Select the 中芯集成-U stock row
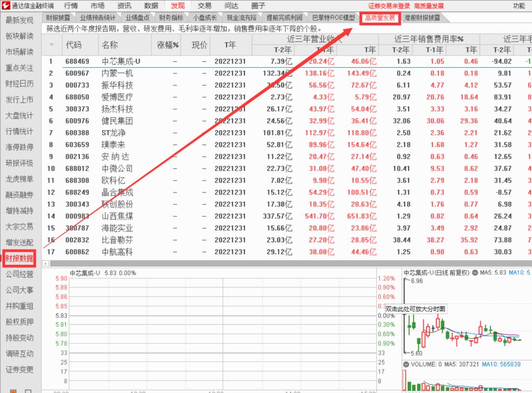532x393 pixels. pos(120,62)
